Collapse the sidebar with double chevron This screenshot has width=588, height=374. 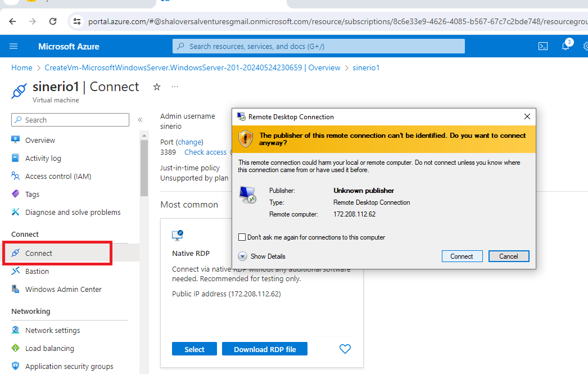pyautogui.click(x=140, y=120)
